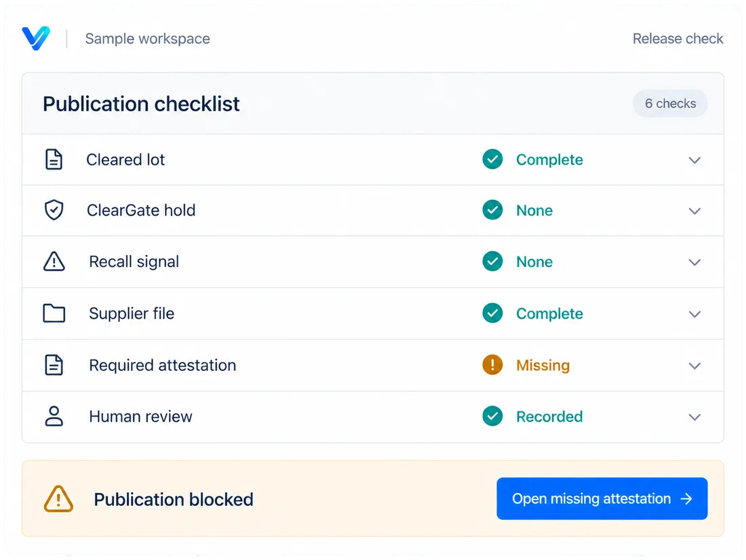This screenshot has height=560, width=746.
Task: Click the orange Publication blocked warning icon
Action: pyautogui.click(x=58, y=498)
